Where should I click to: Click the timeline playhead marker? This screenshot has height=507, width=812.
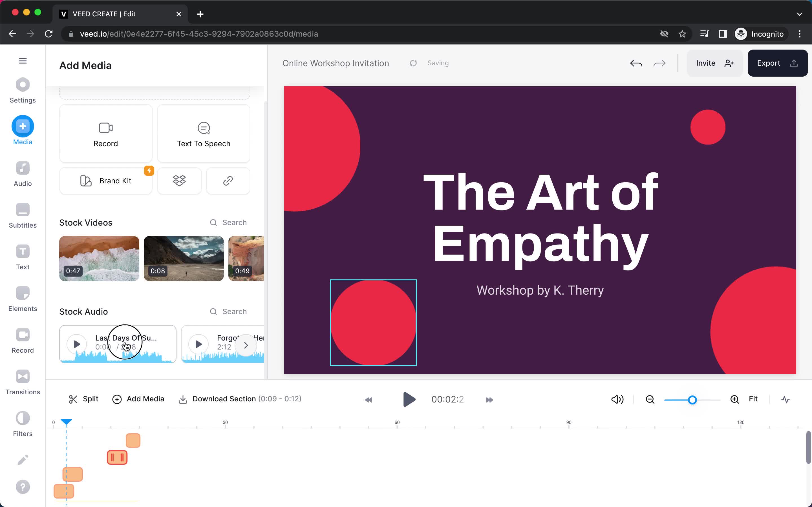click(x=66, y=422)
